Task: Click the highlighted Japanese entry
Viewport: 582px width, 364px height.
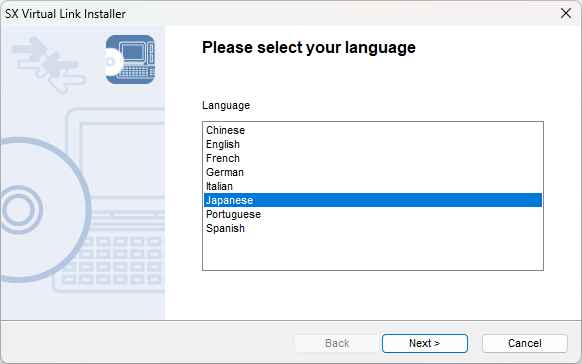Action: [x=373, y=200]
